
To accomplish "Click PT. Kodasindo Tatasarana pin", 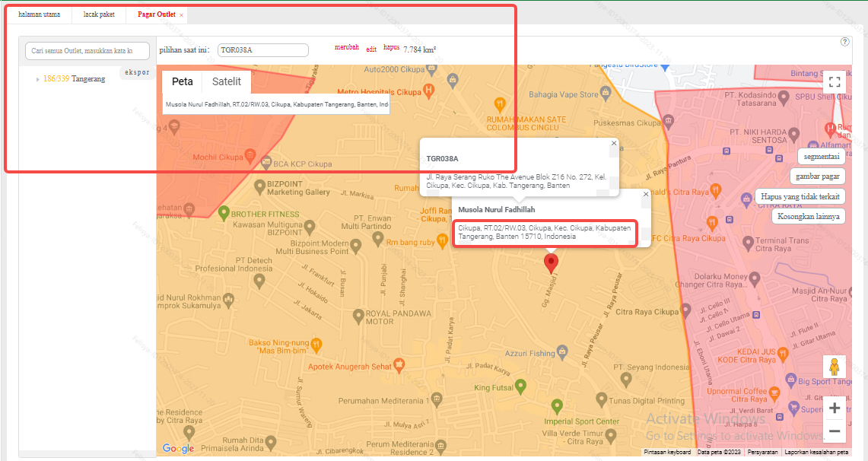I will [x=784, y=98].
